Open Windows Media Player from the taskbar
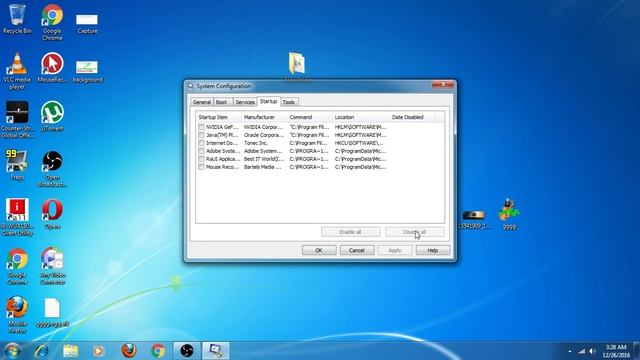Viewport: 640px width, 360px height. pos(98,351)
